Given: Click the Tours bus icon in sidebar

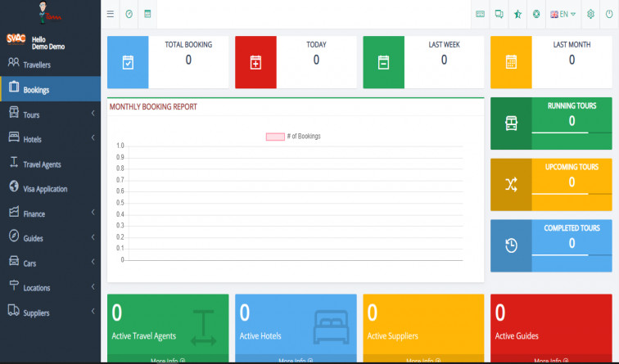Looking at the screenshot, I should (x=14, y=112).
